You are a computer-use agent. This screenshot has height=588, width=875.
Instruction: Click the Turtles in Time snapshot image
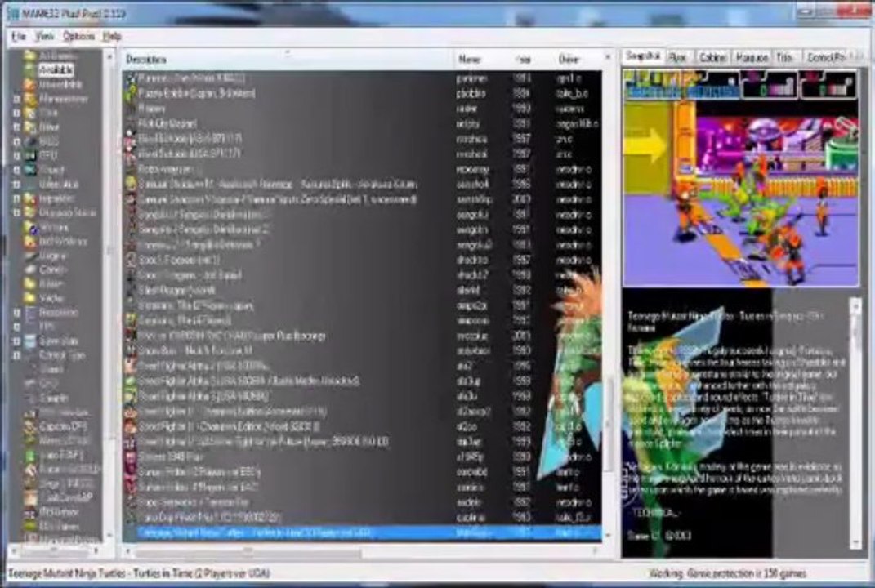740,178
